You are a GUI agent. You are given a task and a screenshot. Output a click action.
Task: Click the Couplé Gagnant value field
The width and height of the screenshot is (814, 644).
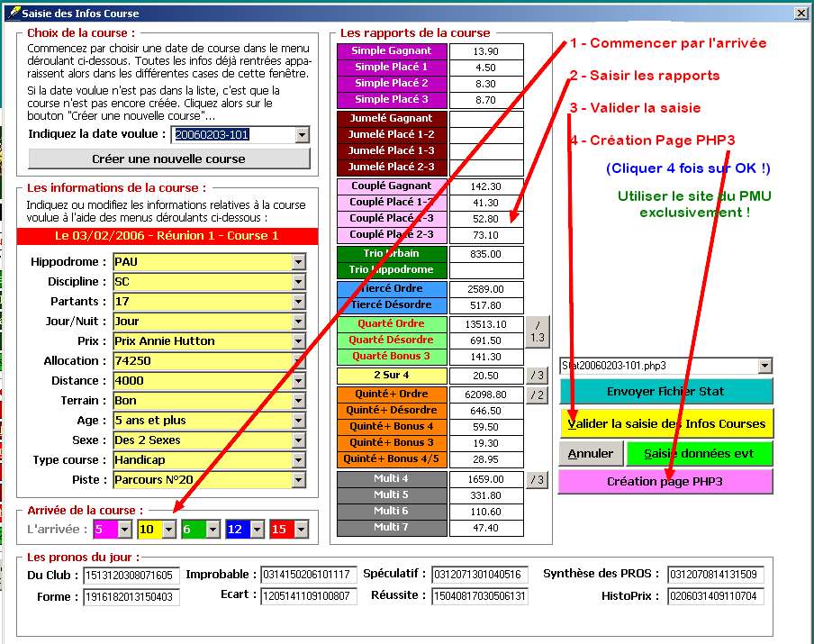click(x=486, y=186)
